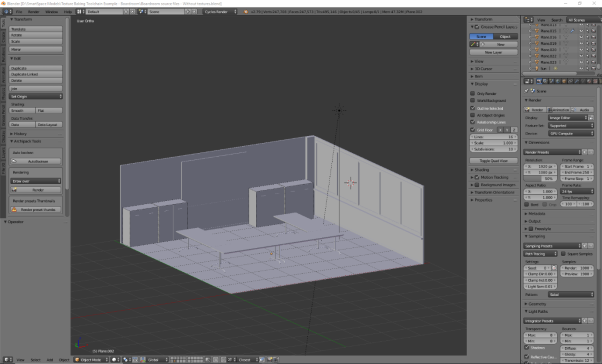Click the Render image button

[535, 110]
